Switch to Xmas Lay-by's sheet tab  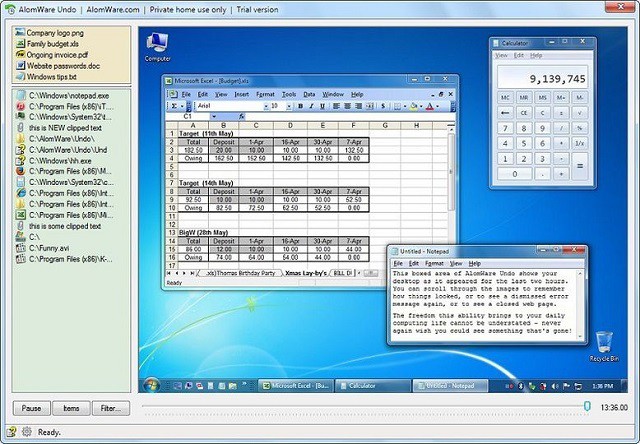(306, 273)
